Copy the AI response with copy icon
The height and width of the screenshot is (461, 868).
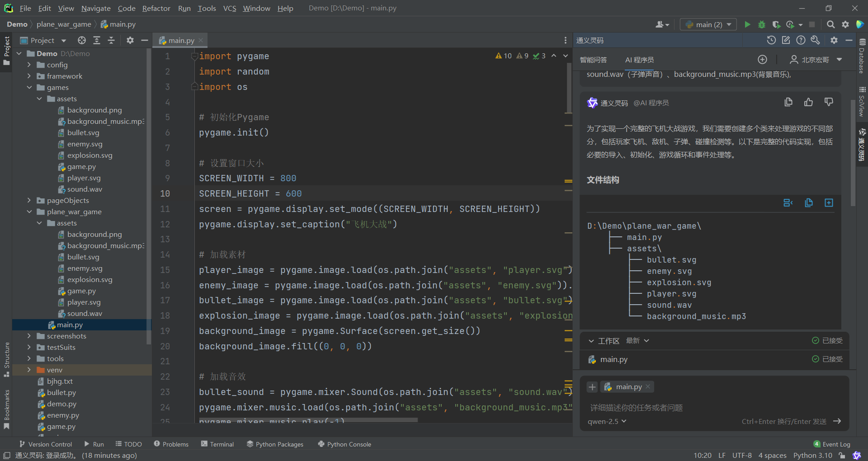[x=788, y=103]
